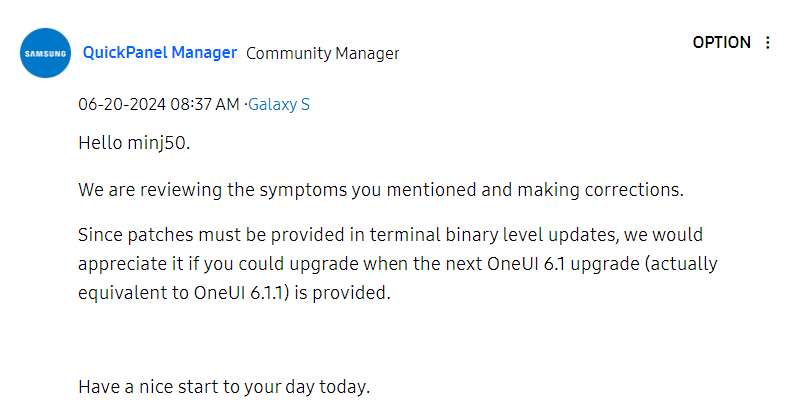Screen dimensions: 795x411
Task: Click the Samsung profile avatar
Action: coord(45,53)
